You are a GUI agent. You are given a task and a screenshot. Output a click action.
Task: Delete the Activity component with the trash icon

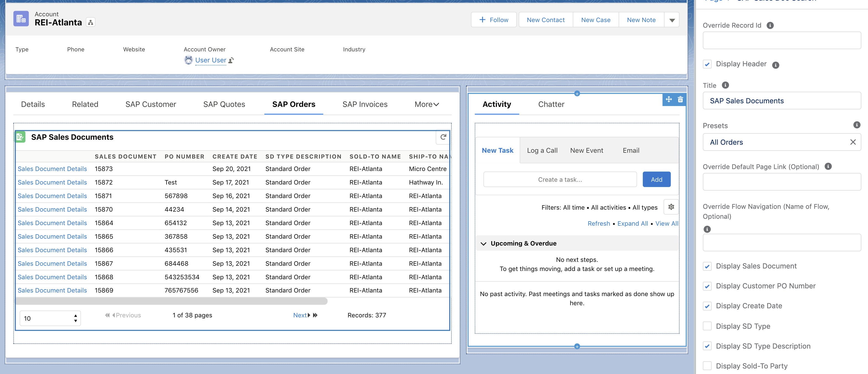[680, 99]
